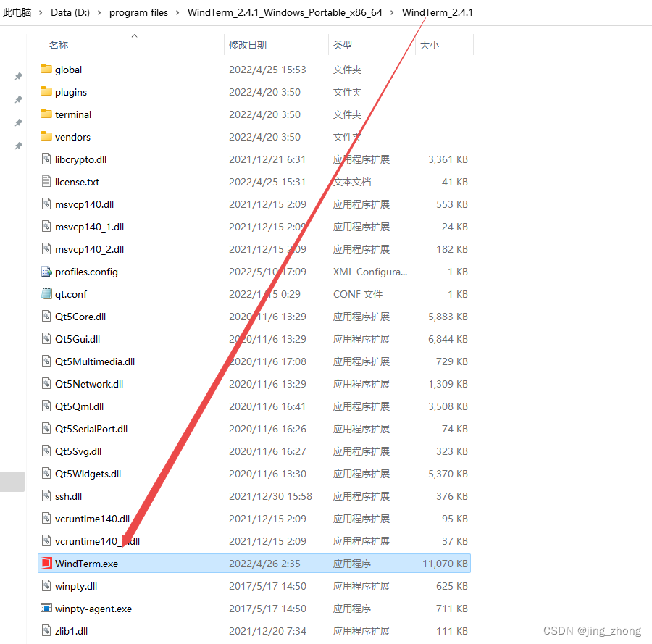Navigate to program files in breadcrumb

138,12
